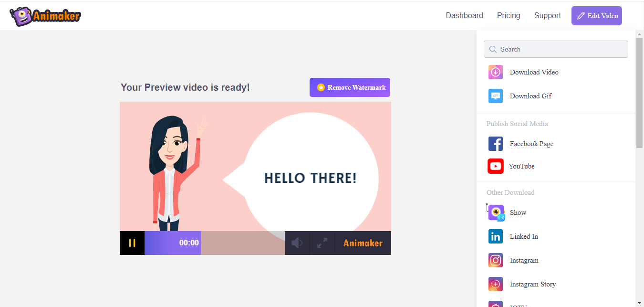Click the scrollbar down arrow
The width and height of the screenshot is (644, 307).
[640, 303]
